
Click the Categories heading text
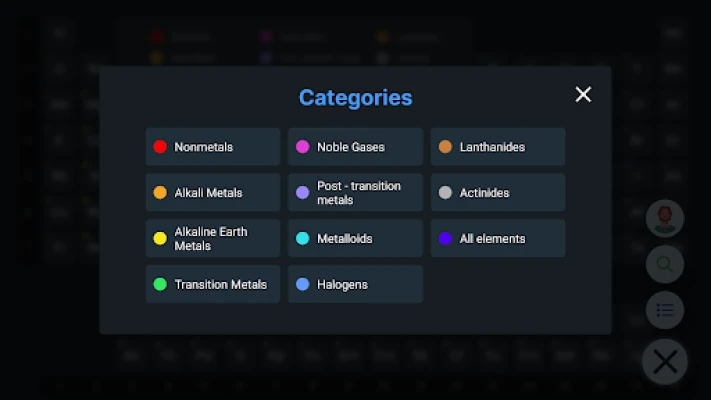pyautogui.click(x=355, y=98)
